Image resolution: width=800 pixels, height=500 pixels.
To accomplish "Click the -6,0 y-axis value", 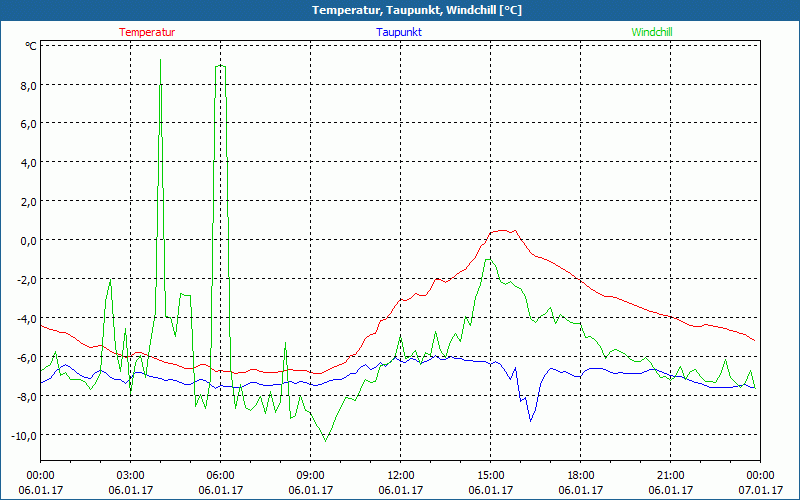I will [x=27, y=357].
